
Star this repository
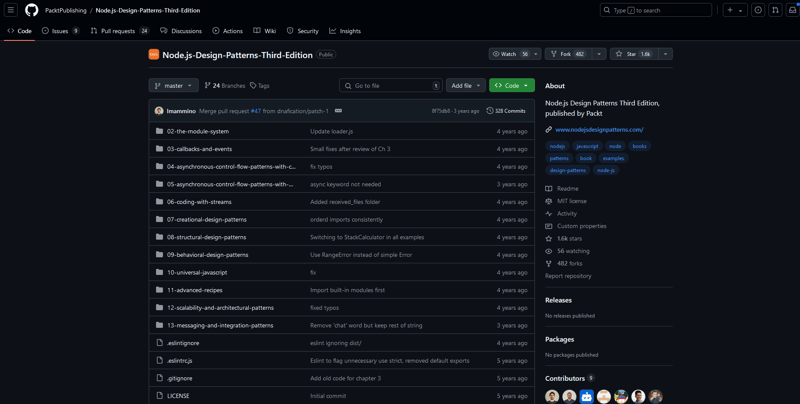coord(632,54)
